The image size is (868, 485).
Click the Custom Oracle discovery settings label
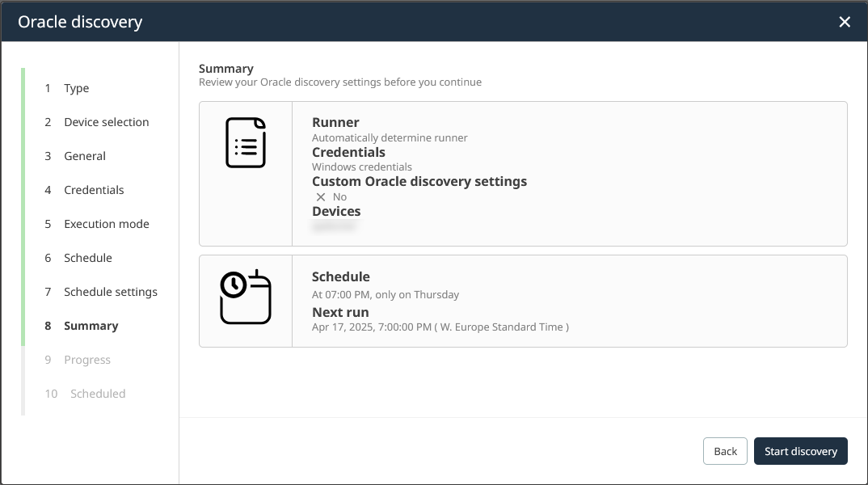pyautogui.click(x=419, y=181)
